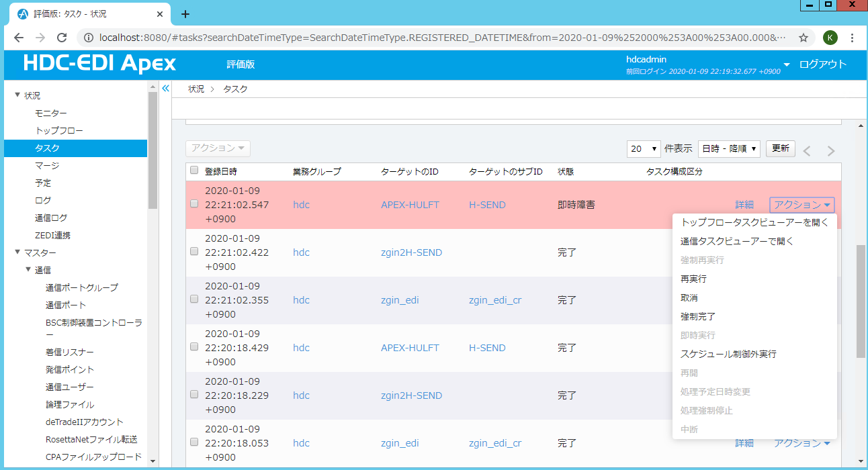Choose スケジュール制御外実行 from action menu
Screen dimensions: 868x470
754,354
